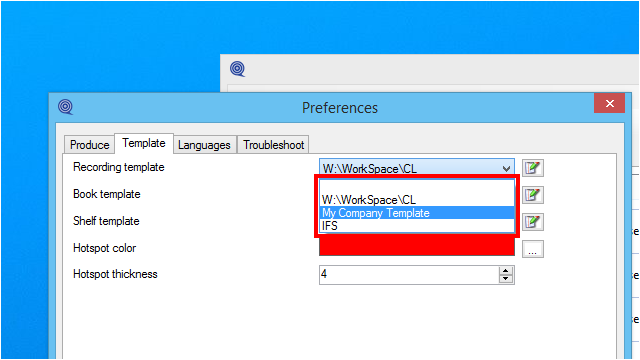Click the Shelf template edit icon
640x360 pixels.
click(533, 222)
